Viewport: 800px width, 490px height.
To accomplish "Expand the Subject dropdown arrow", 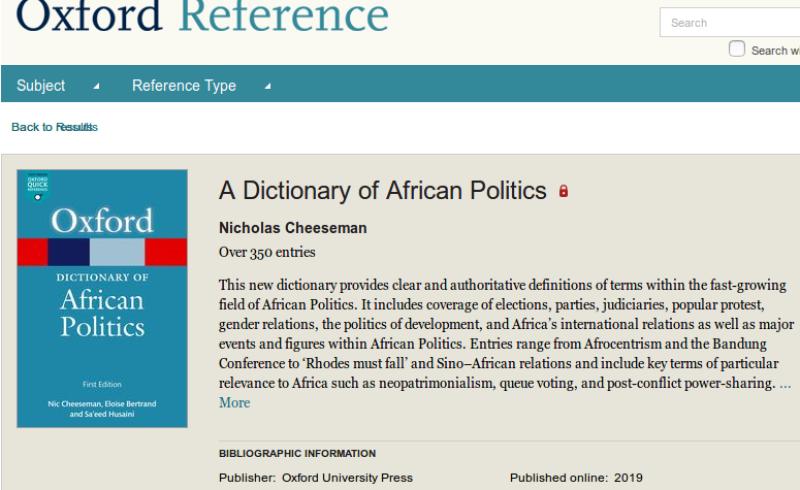I will tap(96, 87).
